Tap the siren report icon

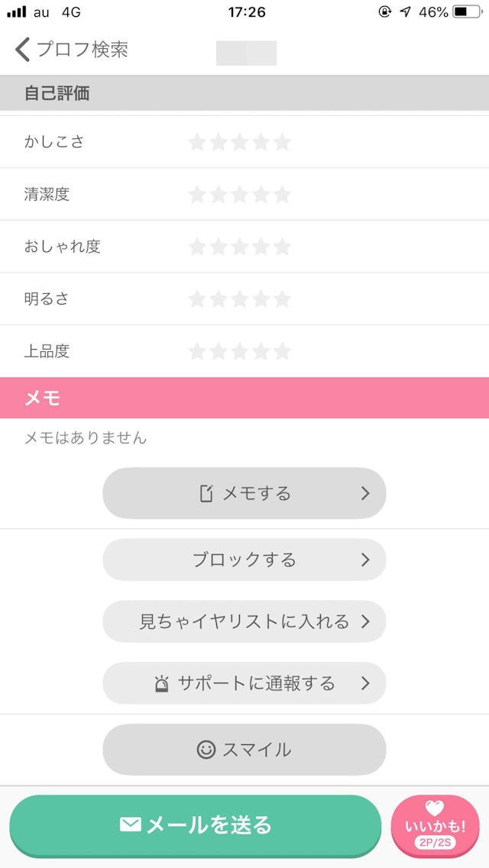(161, 683)
